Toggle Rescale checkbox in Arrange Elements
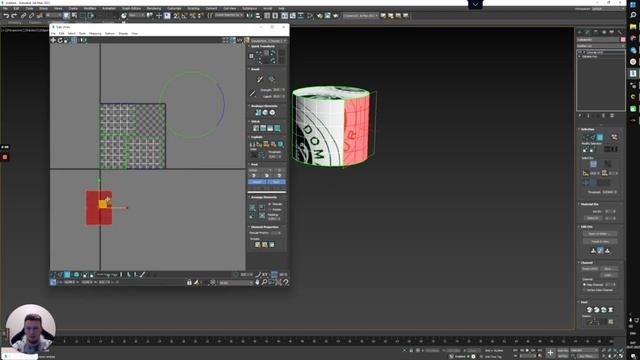 (x=270, y=204)
